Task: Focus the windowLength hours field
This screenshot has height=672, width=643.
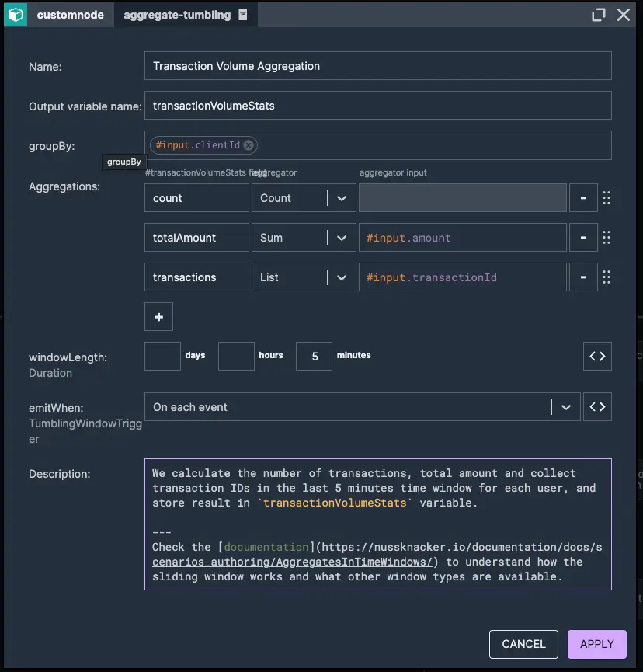Action: [236, 356]
